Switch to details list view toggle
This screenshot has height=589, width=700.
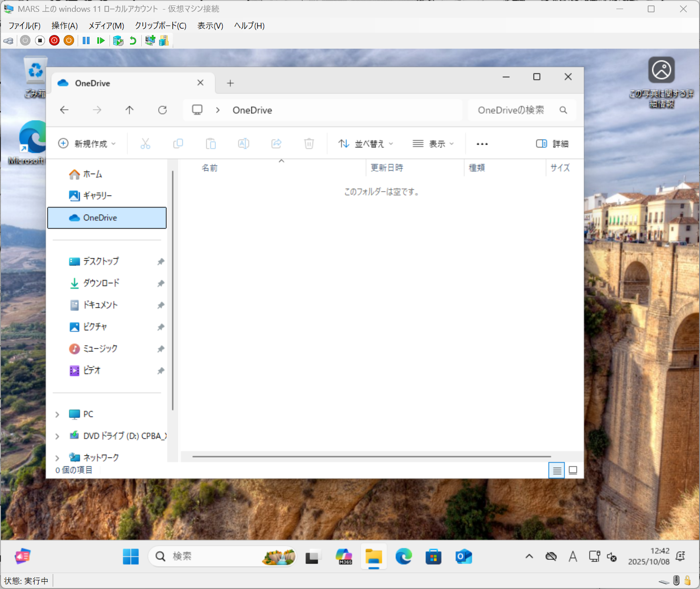(556, 470)
